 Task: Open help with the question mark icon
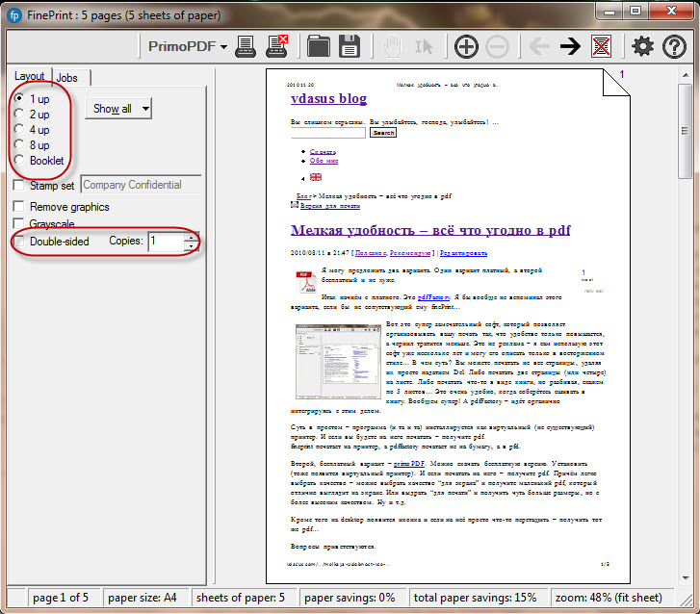point(675,45)
